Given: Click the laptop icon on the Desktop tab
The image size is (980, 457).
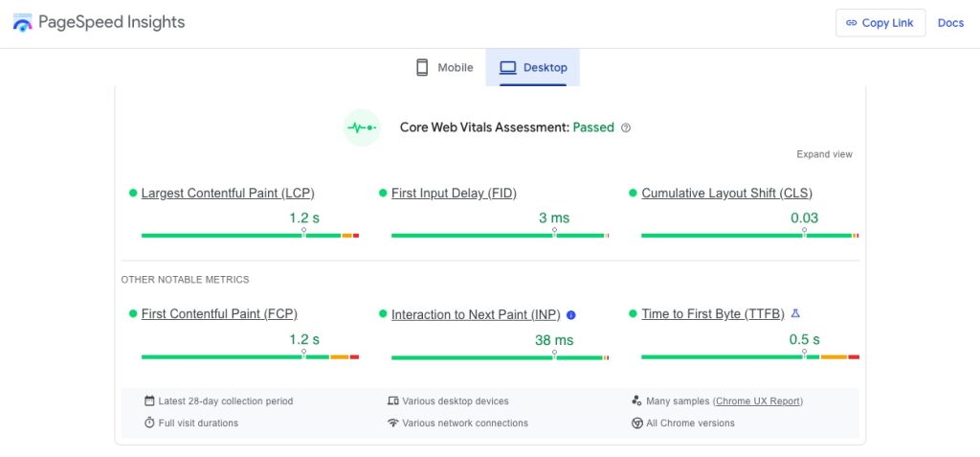Looking at the screenshot, I should 507,68.
